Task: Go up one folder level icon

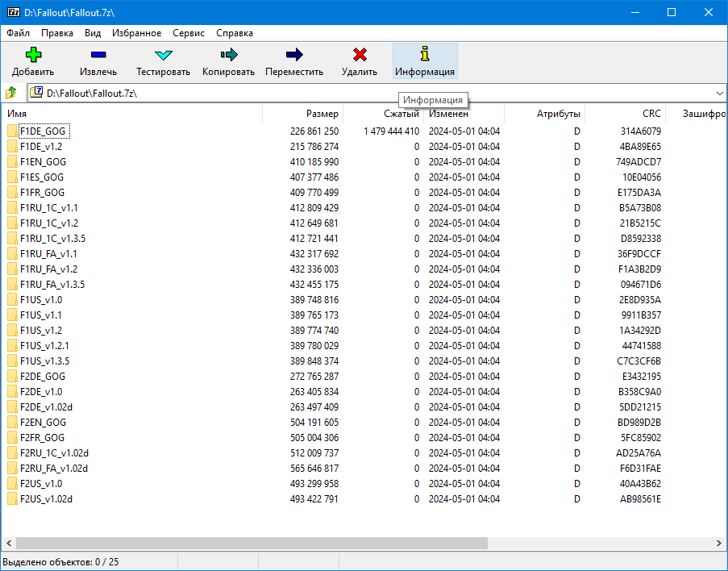Action: tap(11, 93)
